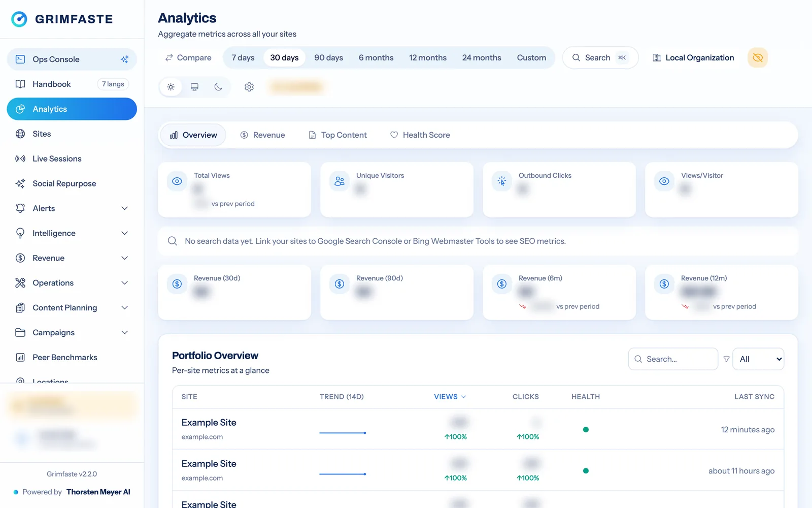Open Social Repurpose sparkles icon
Viewport: 812px width, 508px height.
pos(20,184)
